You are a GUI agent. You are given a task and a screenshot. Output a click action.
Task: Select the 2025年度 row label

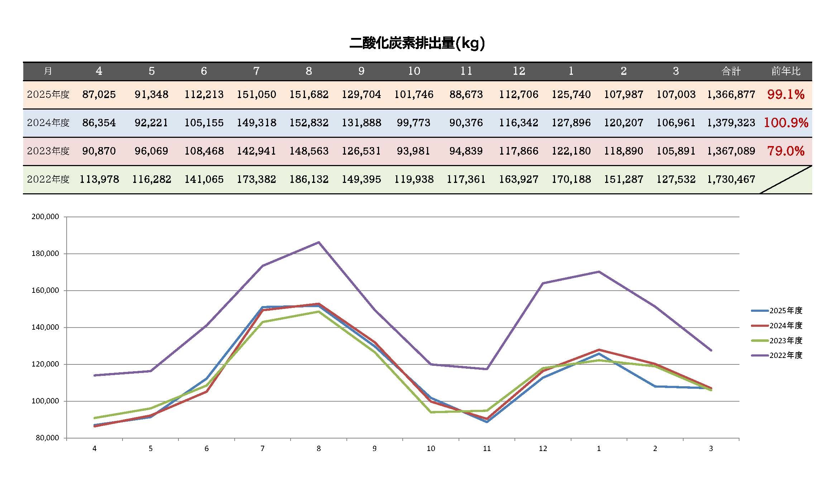(x=48, y=94)
